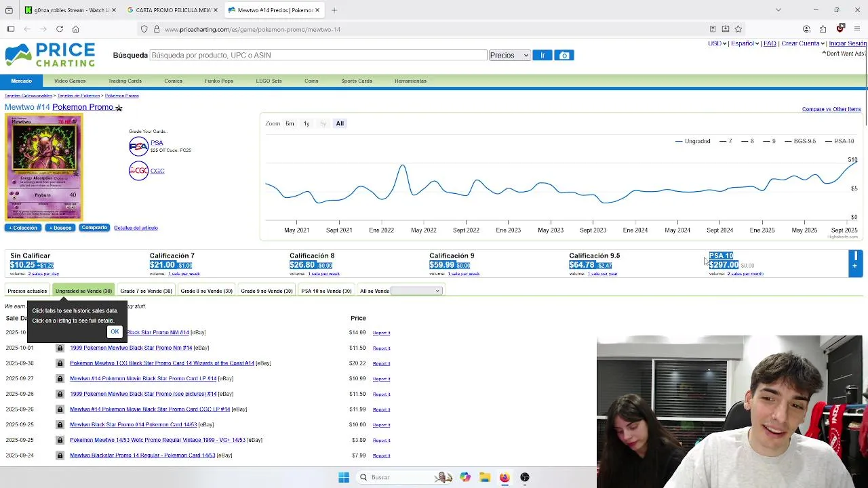The image size is (868, 488).
Task: Open the uBlock Origin extension icon
Action: pyautogui.click(x=840, y=28)
